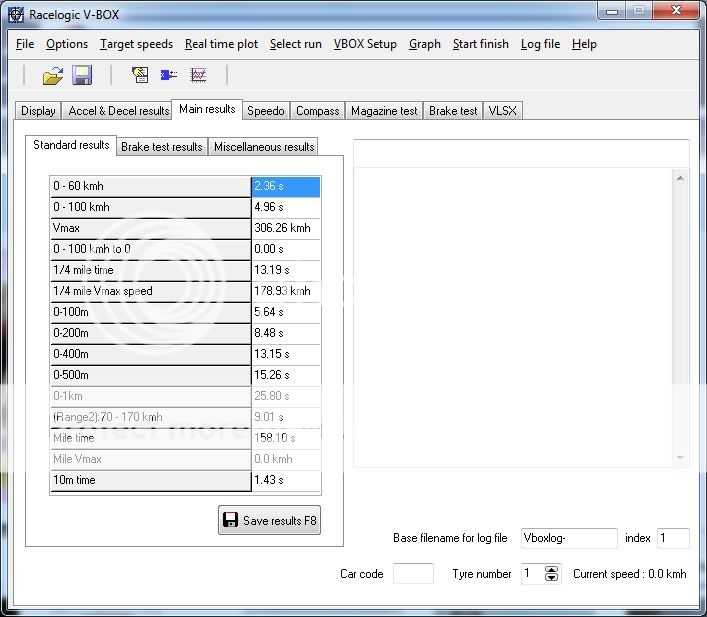Click the Save results F8 button
This screenshot has width=707, height=617.
coord(269,520)
